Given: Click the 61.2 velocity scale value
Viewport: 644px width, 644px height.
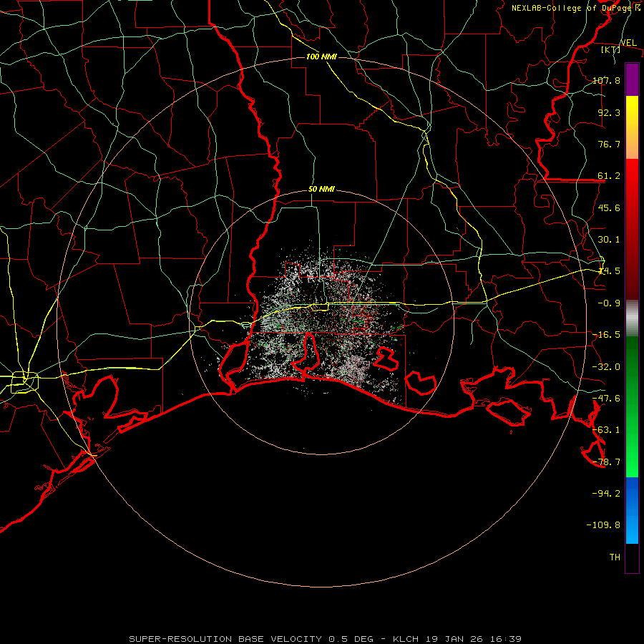Looking at the screenshot, I should click(x=609, y=176).
